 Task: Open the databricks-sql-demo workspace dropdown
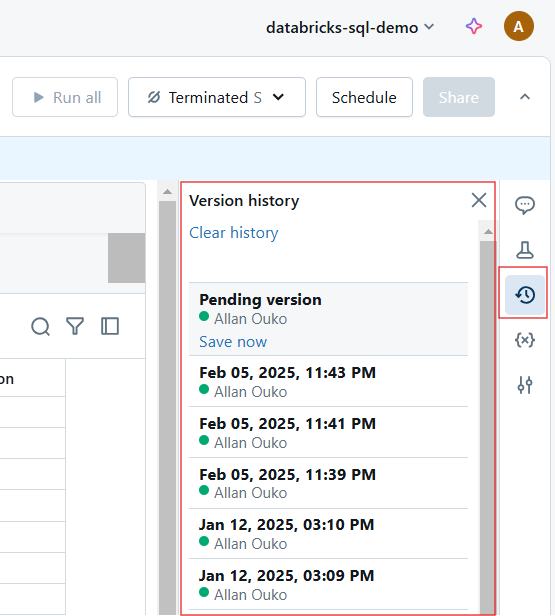tap(350, 28)
